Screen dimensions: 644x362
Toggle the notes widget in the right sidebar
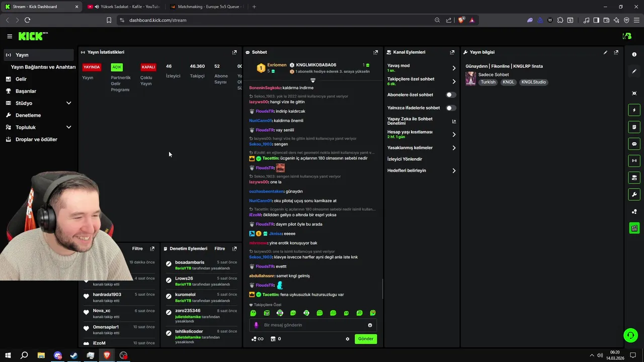click(634, 127)
